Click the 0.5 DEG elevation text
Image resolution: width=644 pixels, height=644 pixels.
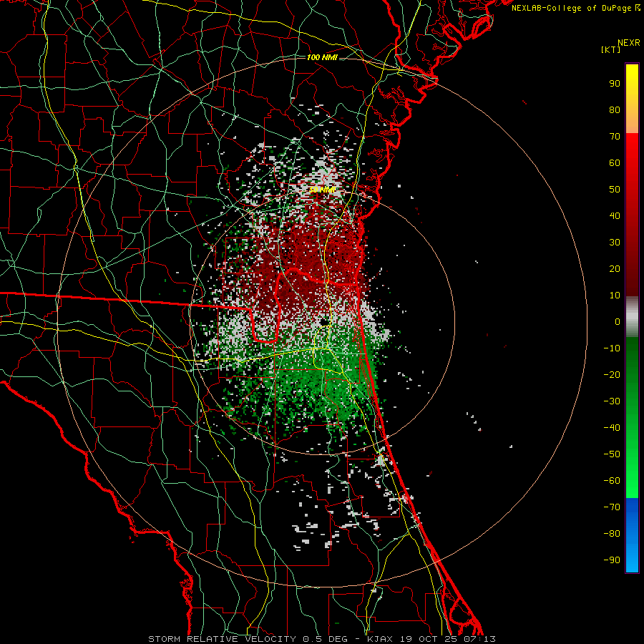(326, 639)
